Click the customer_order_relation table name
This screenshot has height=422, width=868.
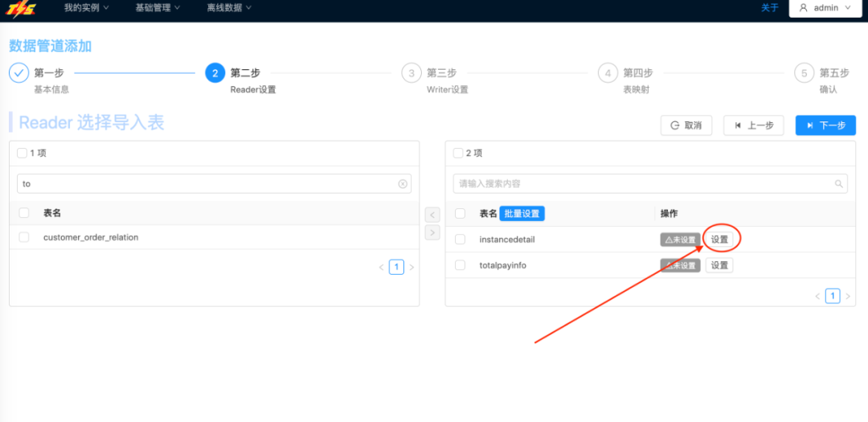pos(91,237)
